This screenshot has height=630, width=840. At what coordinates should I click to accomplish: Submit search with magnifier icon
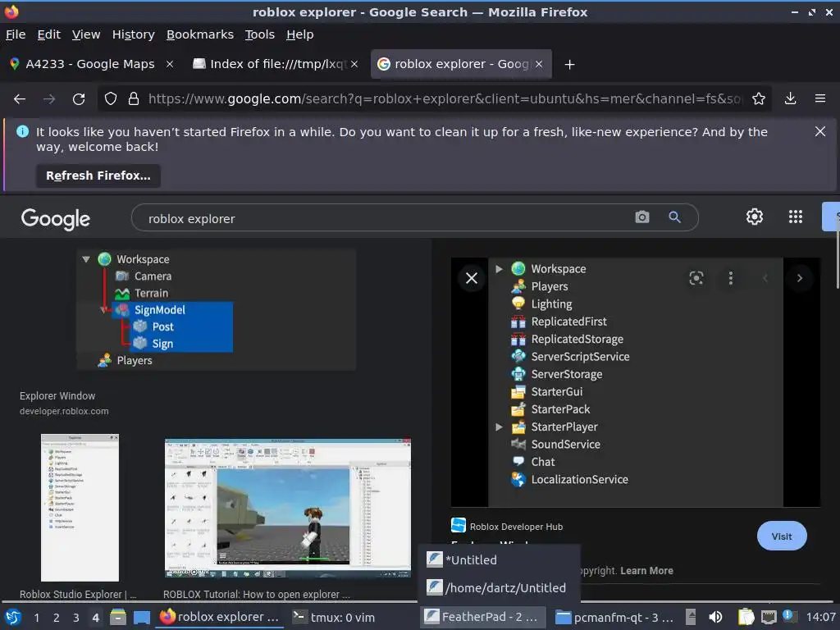(674, 217)
